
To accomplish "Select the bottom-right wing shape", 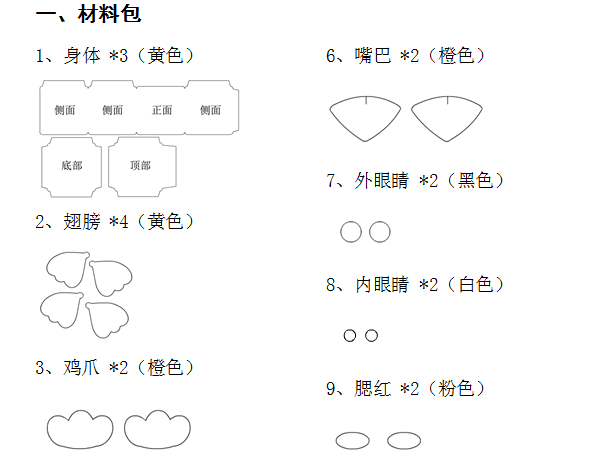I will click(x=107, y=320).
